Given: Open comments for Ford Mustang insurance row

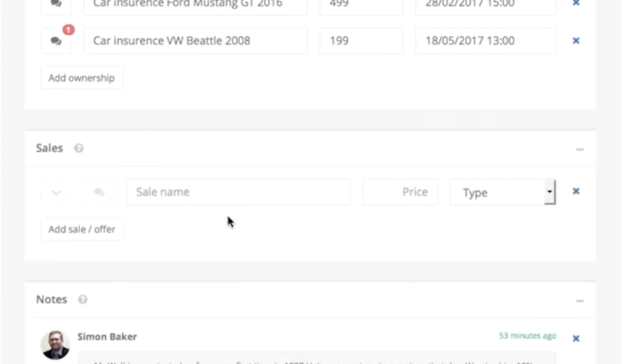Looking at the screenshot, I should tap(56, 4).
